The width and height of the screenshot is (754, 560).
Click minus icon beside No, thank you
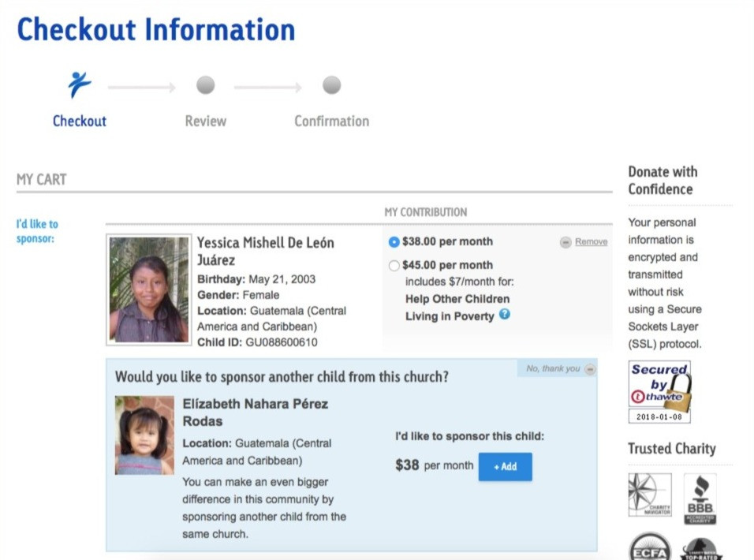coord(590,369)
